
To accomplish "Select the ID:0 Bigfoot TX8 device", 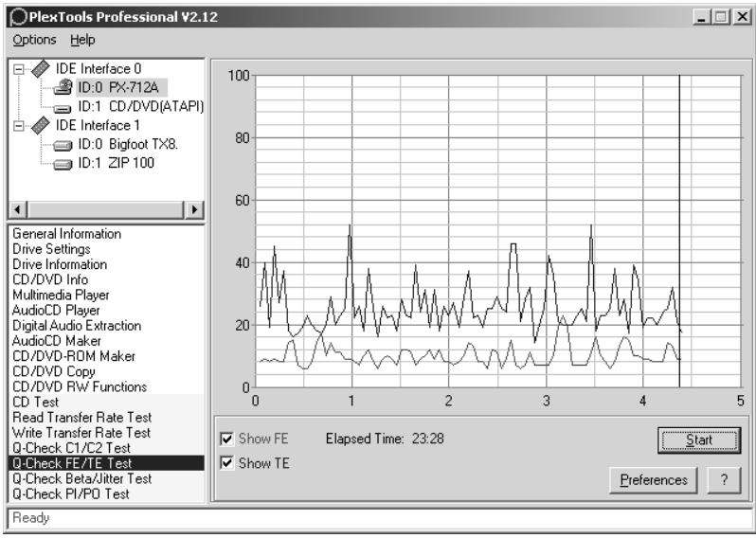I will [x=128, y=144].
